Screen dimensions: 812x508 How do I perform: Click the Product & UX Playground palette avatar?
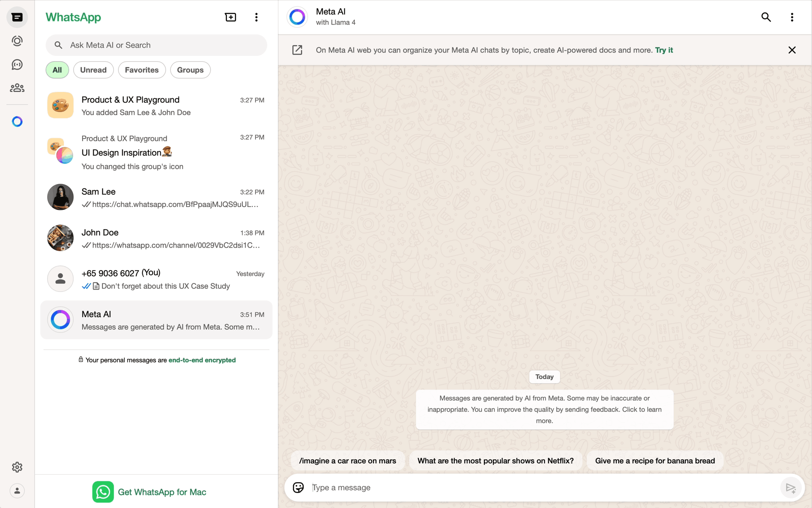click(60, 105)
